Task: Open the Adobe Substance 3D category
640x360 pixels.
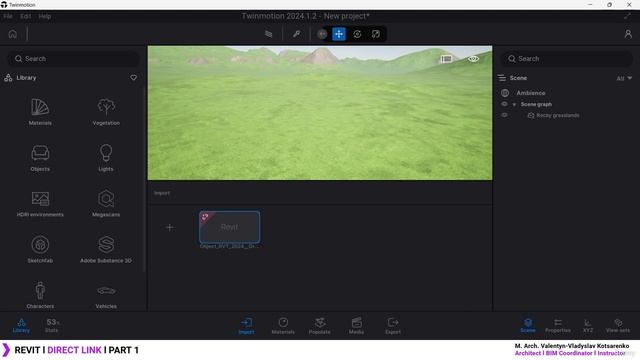Action: tap(106, 249)
